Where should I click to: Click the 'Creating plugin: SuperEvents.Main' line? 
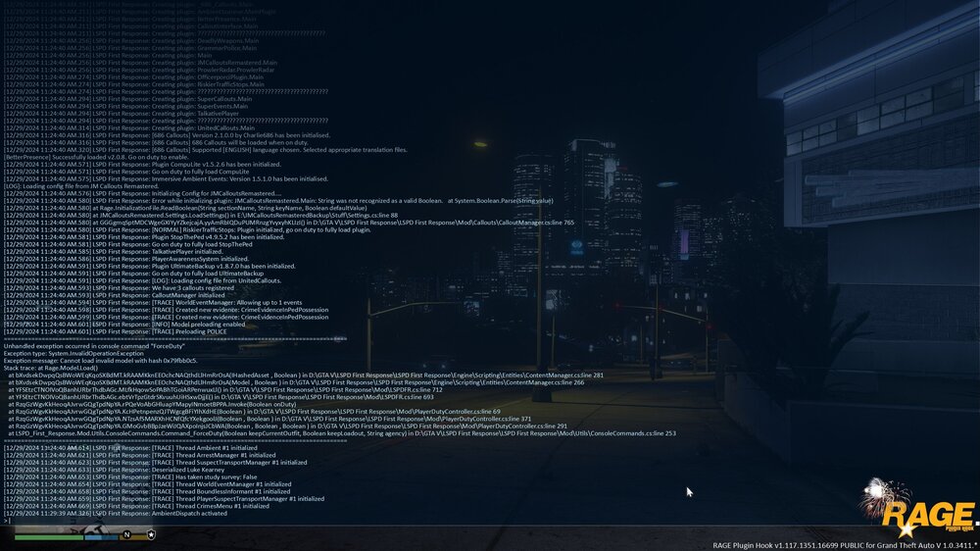(x=125, y=106)
